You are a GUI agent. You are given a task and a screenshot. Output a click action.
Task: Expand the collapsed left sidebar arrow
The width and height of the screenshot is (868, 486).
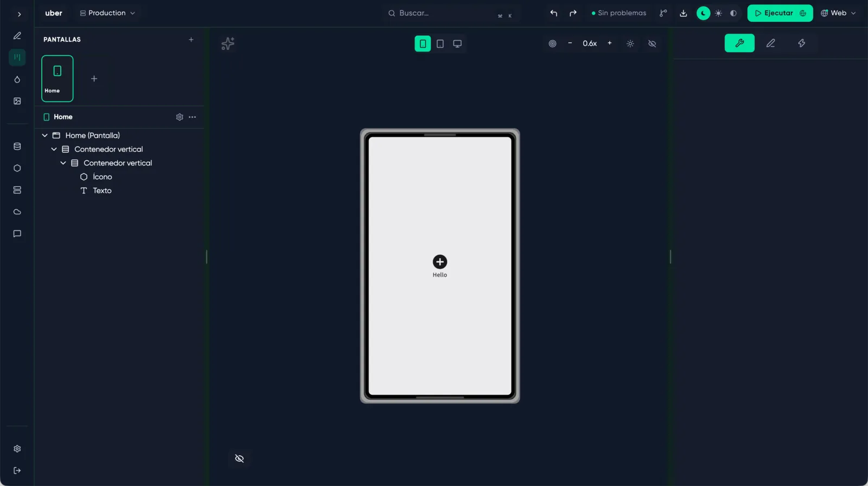coord(19,14)
